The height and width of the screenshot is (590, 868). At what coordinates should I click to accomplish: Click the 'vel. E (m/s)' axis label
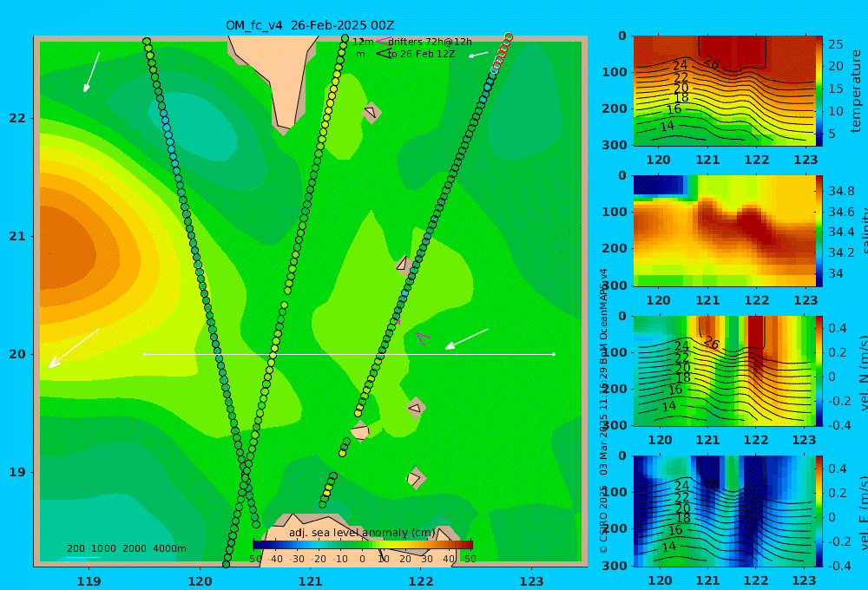863,513
